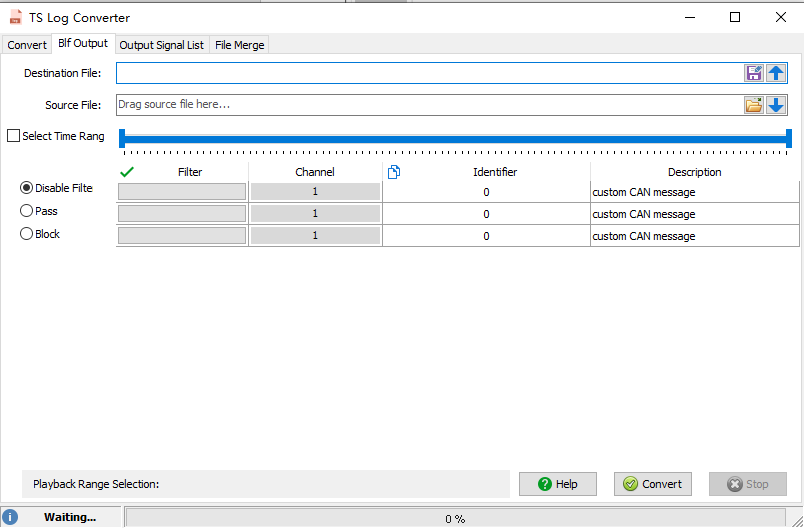Select the Block filter radio button

(x=27, y=234)
